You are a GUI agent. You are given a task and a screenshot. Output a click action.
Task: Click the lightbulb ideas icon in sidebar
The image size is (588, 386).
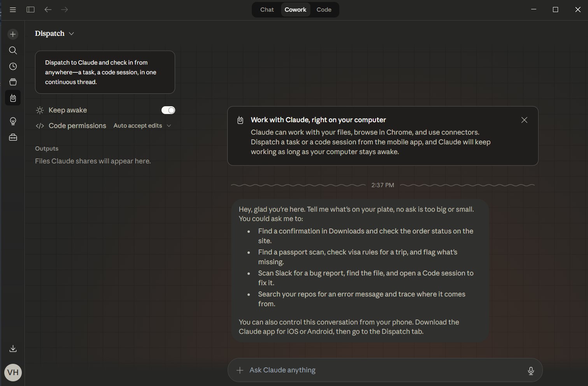tap(13, 121)
